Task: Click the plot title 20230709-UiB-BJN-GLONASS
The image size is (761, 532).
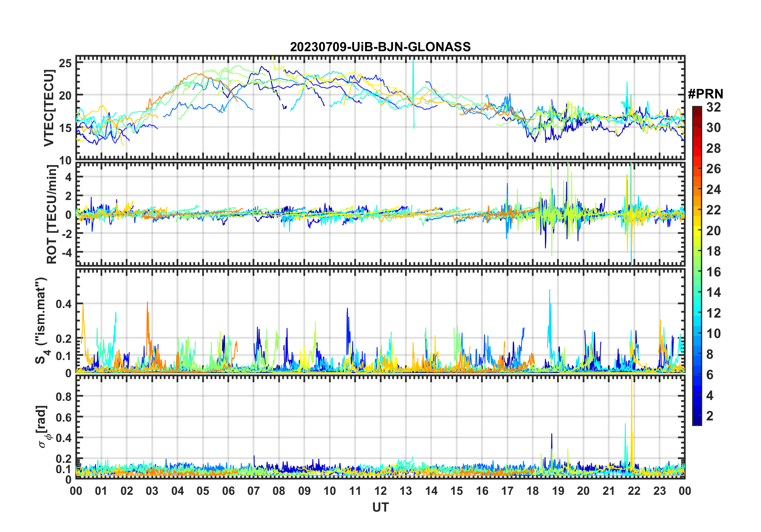Action: point(380,47)
